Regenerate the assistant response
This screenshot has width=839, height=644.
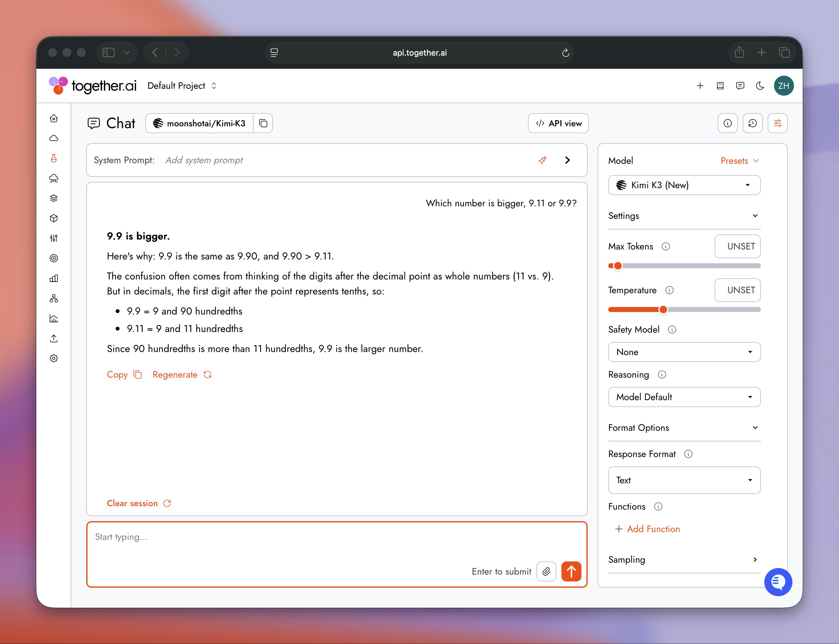click(182, 375)
